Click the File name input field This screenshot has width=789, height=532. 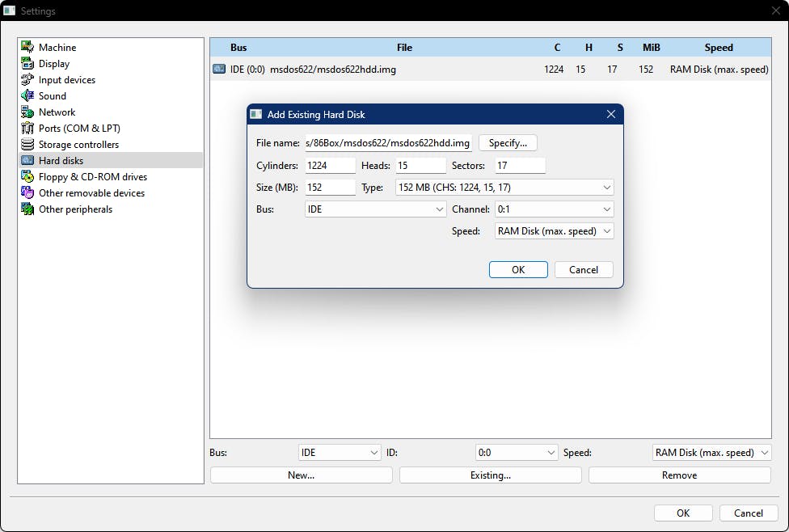(389, 143)
